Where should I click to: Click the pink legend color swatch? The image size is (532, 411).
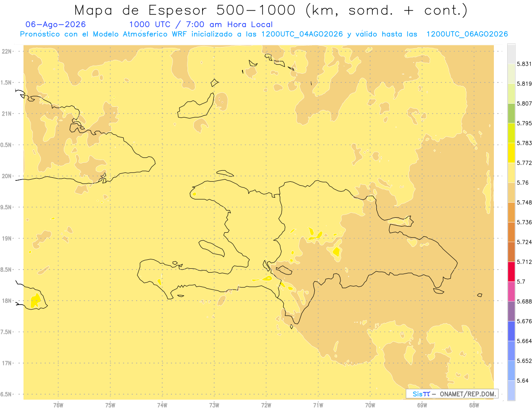pyautogui.click(x=511, y=291)
